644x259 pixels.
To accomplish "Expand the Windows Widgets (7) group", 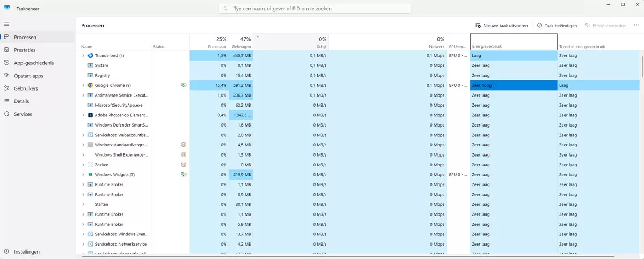I will (83, 175).
